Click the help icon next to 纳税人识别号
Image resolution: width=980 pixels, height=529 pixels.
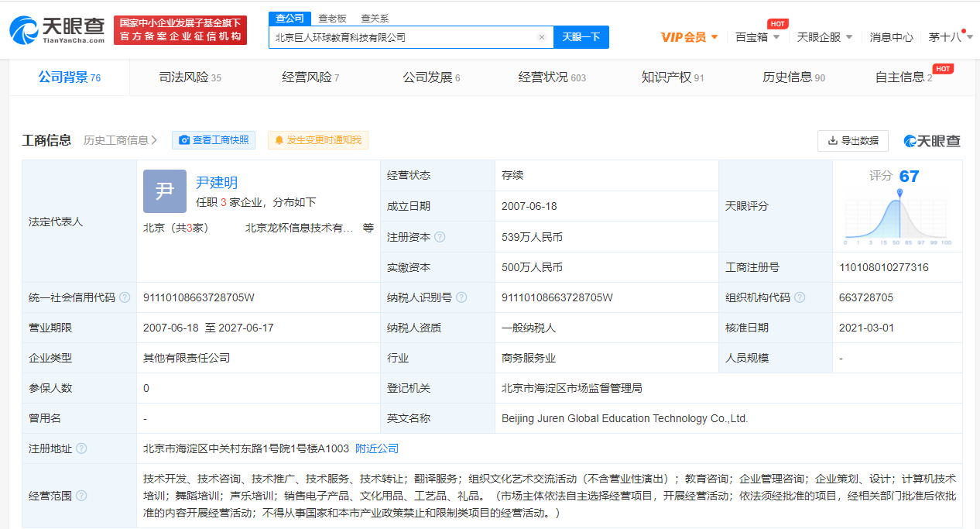[462, 297]
